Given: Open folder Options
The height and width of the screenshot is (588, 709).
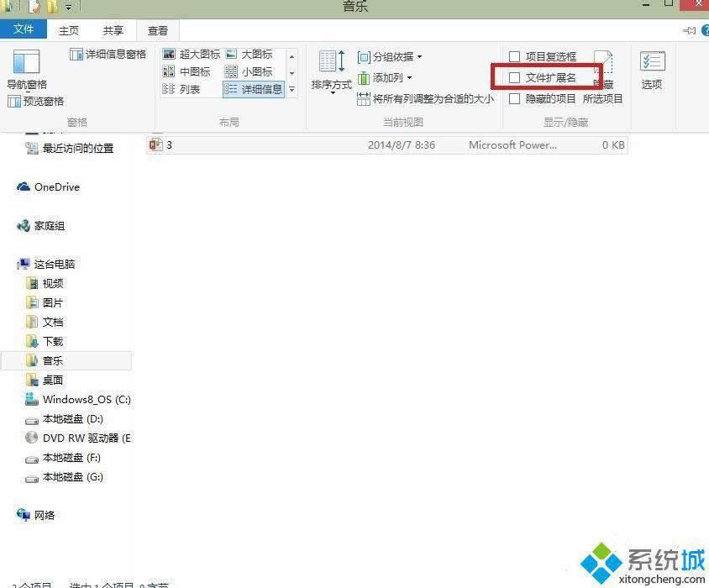Looking at the screenshot, I should (653, 67).
